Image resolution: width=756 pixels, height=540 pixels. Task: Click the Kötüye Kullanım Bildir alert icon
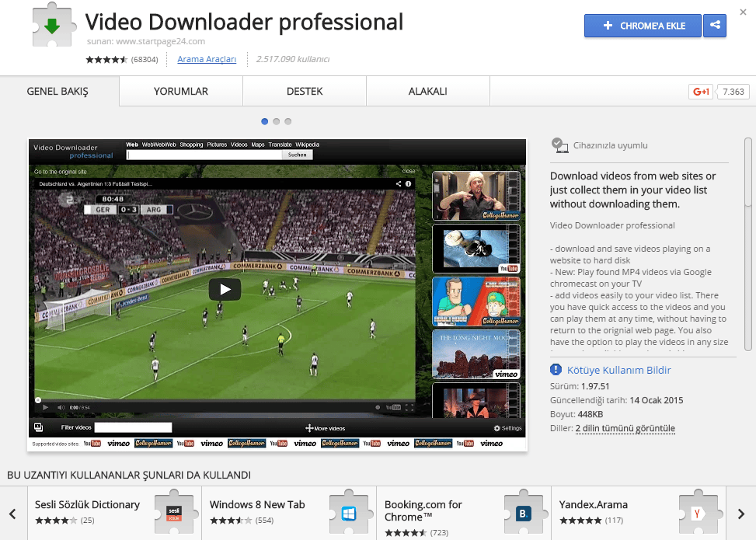(556, 371)
